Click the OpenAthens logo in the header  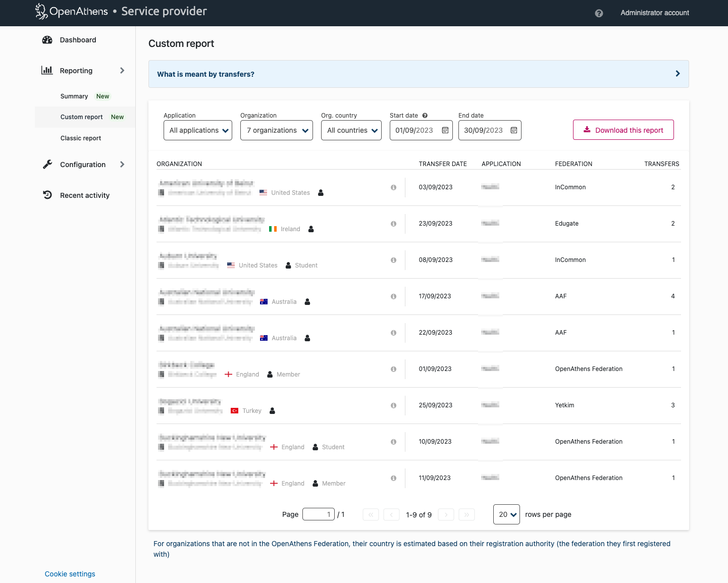pyautogui.click(x=72, y=12)
